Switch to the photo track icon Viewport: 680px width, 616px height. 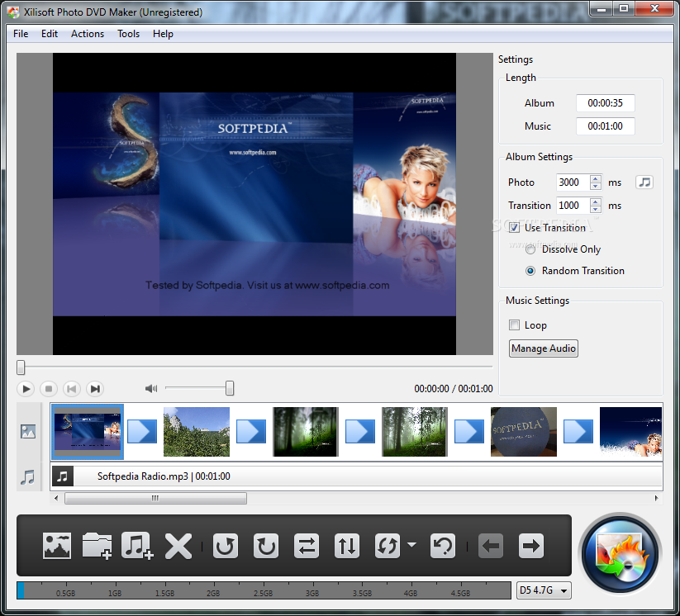(28, 431)
